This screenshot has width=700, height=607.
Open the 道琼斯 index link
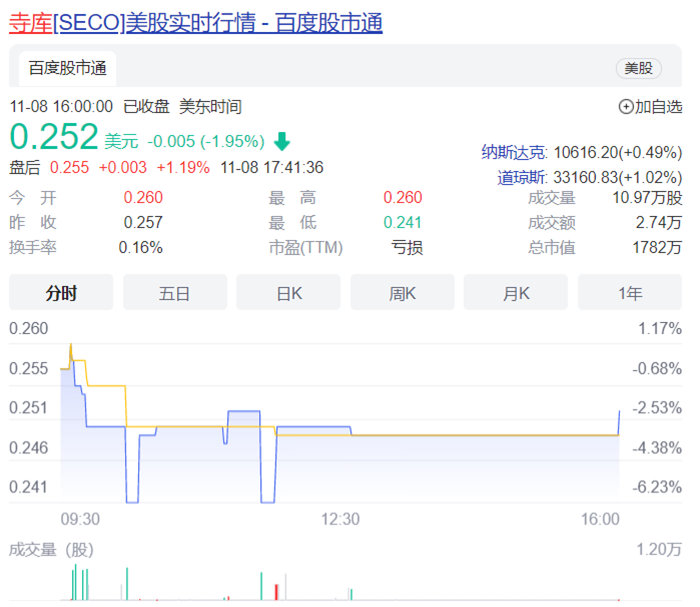point(522,177)
